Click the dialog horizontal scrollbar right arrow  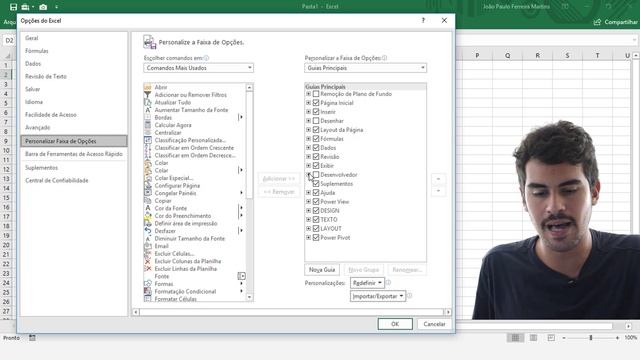coord(448,312)
